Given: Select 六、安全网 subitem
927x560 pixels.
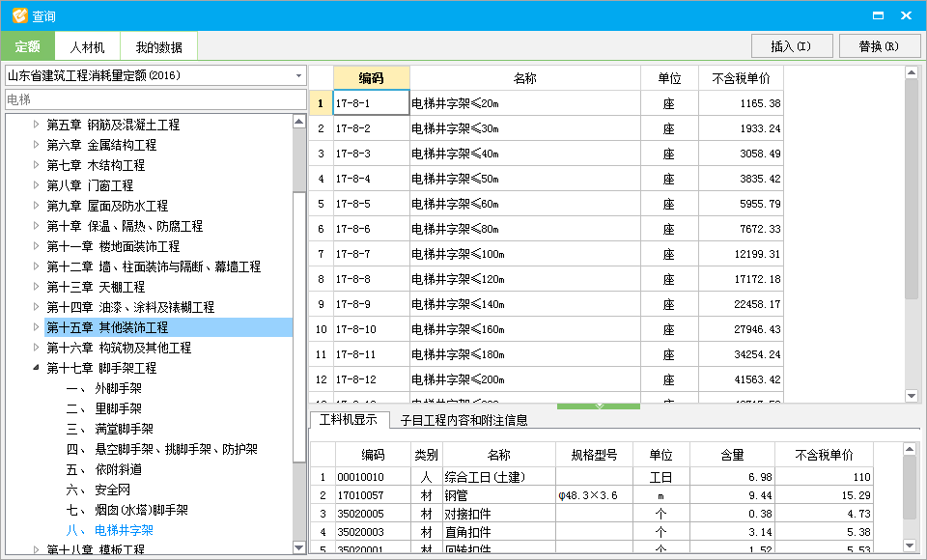Looking at the screenshot, I should point(98,490).
